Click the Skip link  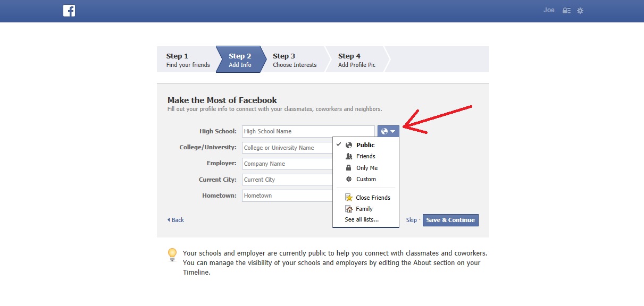click(x=412, y=220)
